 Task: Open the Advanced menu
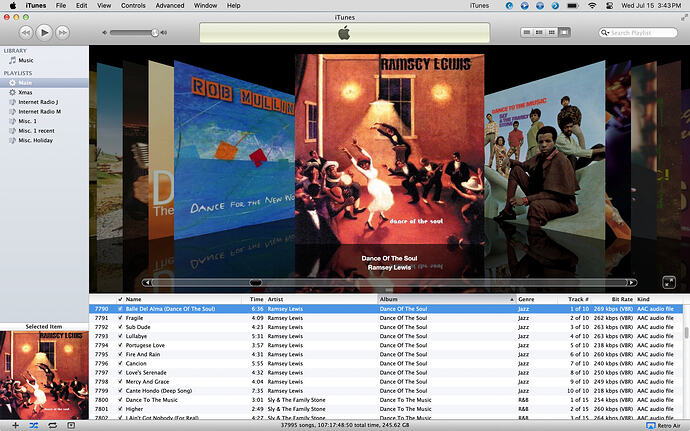[170, 5]
